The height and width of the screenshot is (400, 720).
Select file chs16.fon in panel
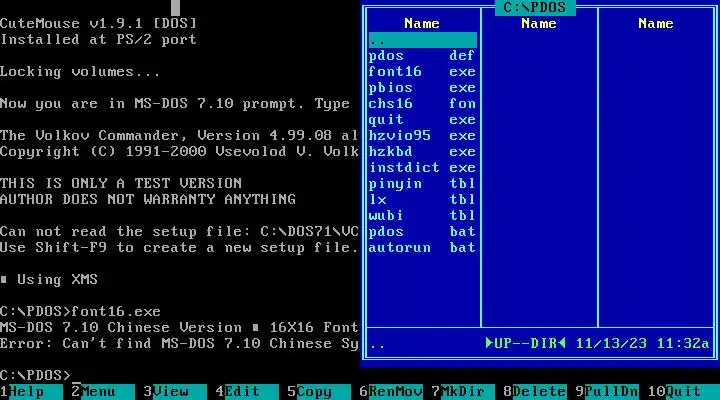[x=422, y=104]
